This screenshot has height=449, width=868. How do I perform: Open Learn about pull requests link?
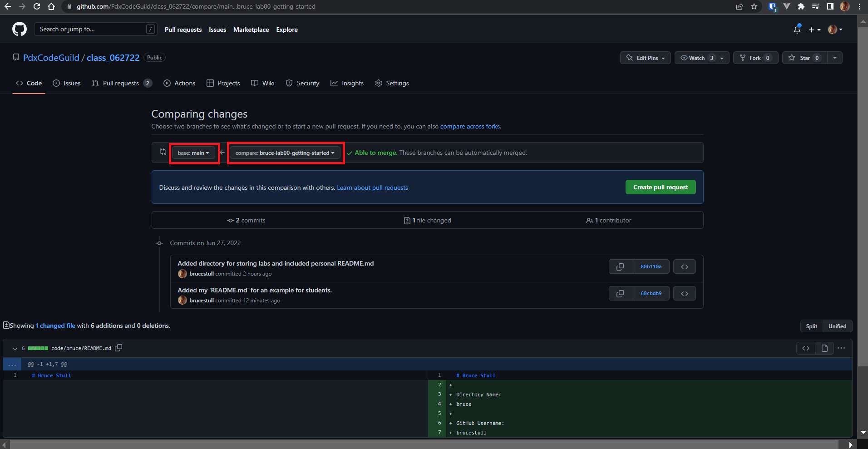(372, 187)
